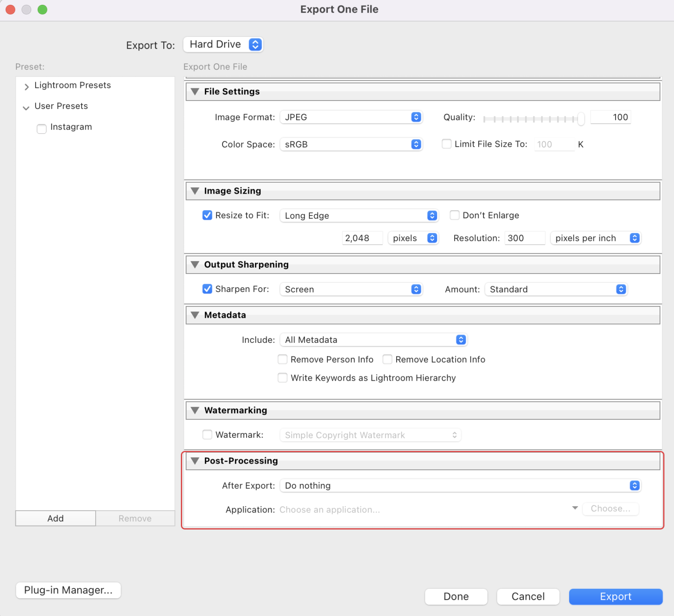Collapse the User Presets tree
This screenshot has width=674, height=616.
click(26, 108)
